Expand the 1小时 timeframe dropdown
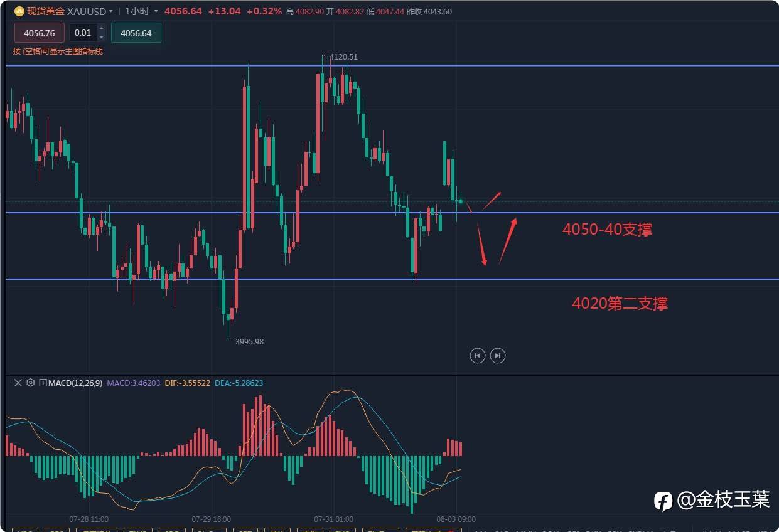 [156, 12]
